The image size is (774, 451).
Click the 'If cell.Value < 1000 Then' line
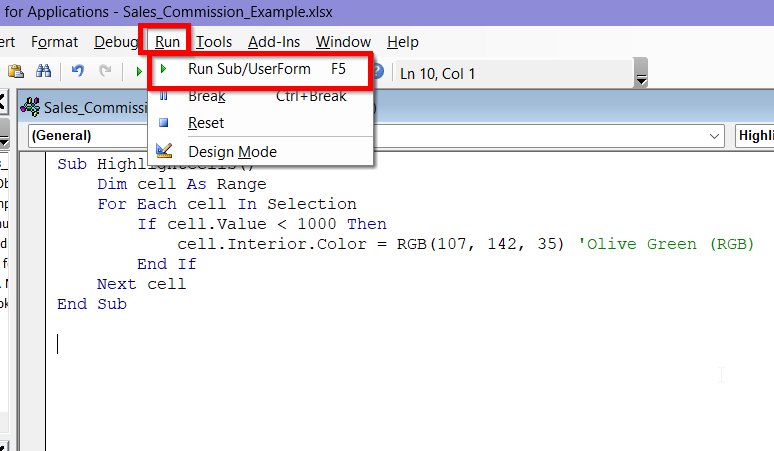[262, 224]
